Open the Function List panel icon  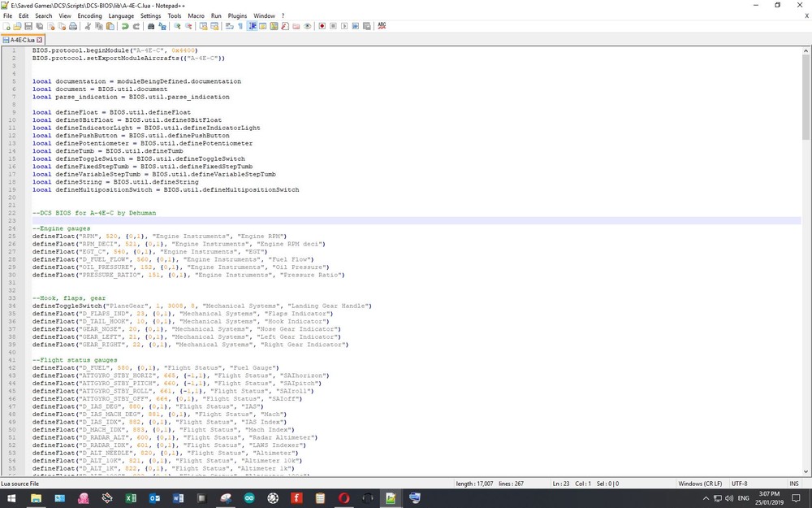pyautogui.click(x=285, y=26)
